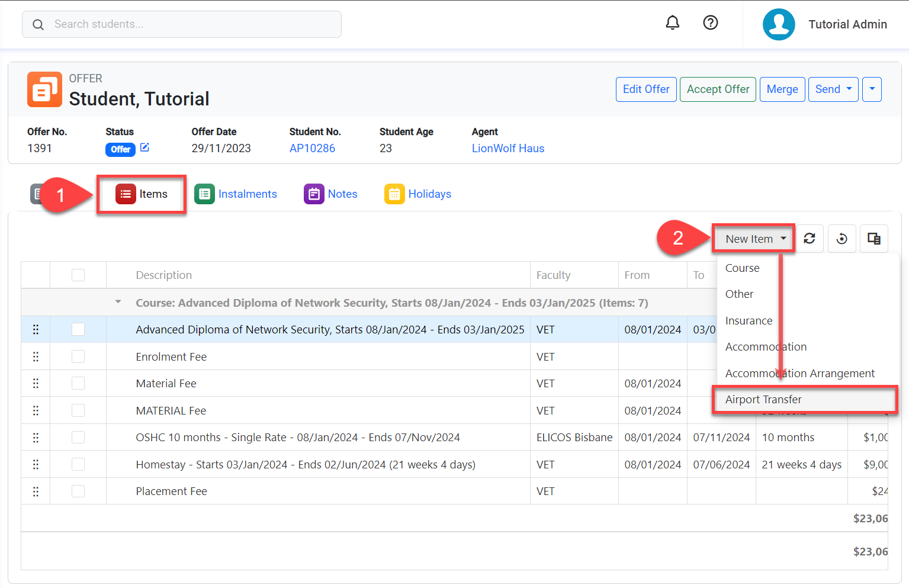Click the red Items list icon
909x588 pixels.
coord(126,194)
